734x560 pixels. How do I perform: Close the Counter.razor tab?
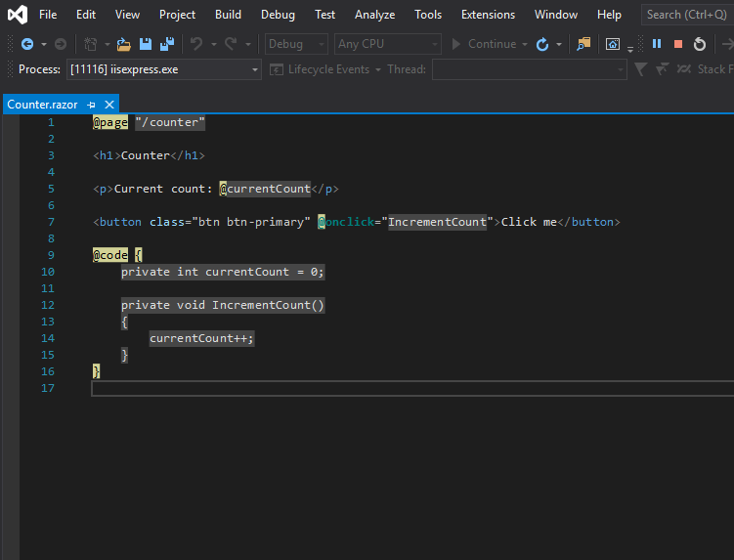pyautogui.click(x=108, y=105)
